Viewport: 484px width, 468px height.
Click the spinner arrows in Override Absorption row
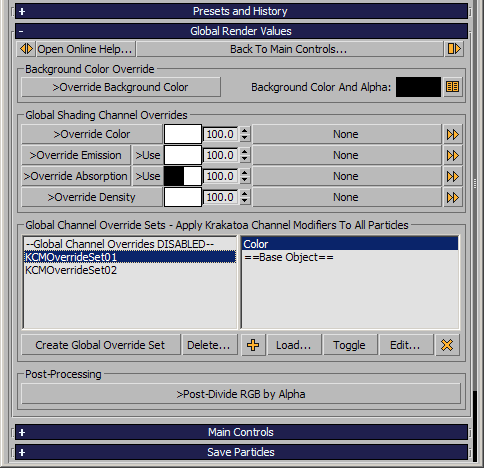tap(245, 176)
